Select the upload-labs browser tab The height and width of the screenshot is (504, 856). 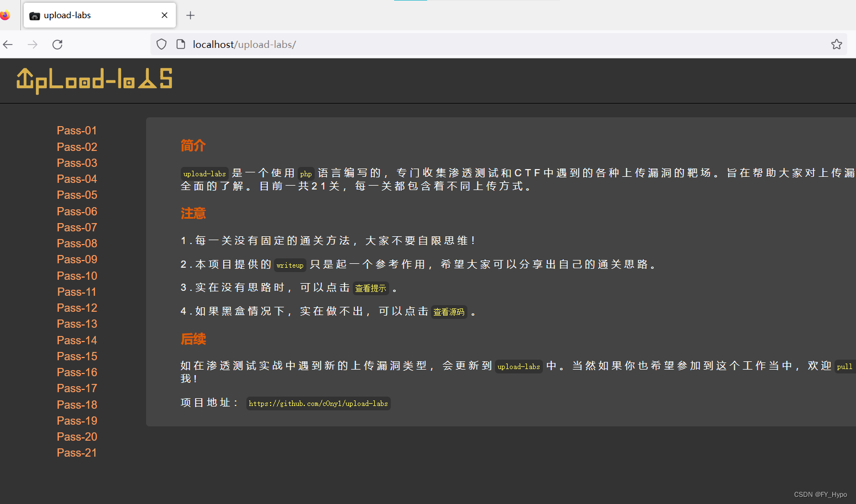pyautogui.click(x=100, y=15)
